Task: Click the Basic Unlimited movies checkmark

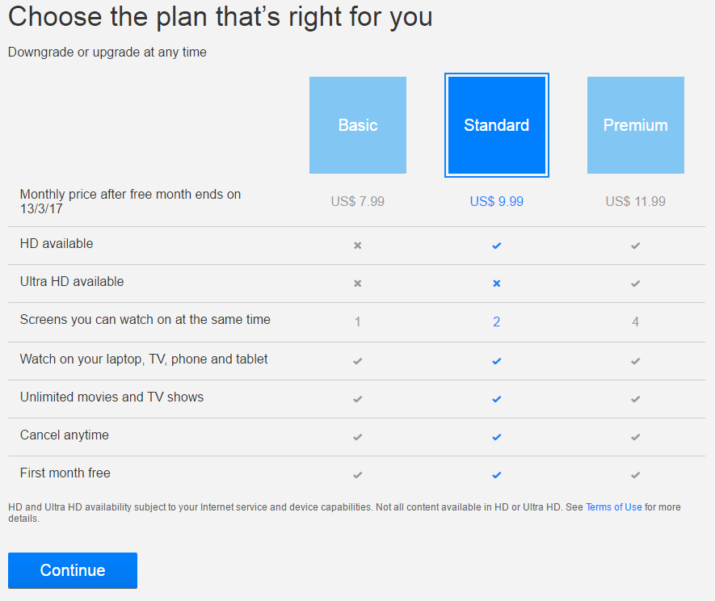Action: coord(358,399)
